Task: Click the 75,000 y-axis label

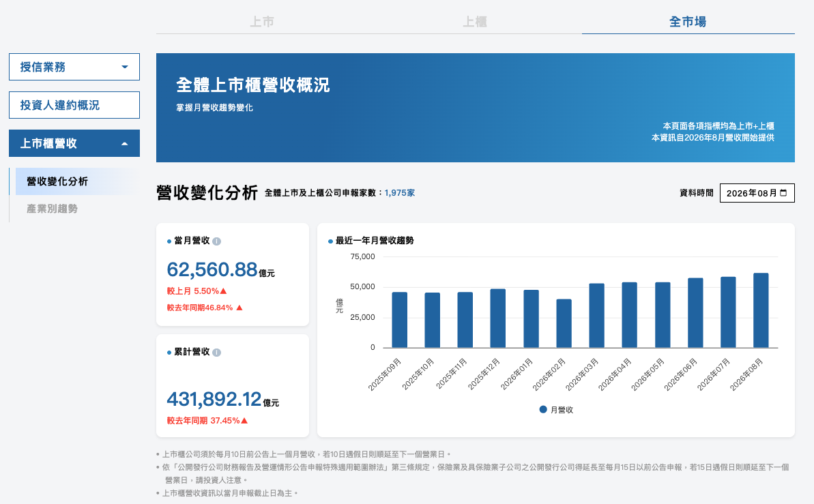Action: pos(362,257)
